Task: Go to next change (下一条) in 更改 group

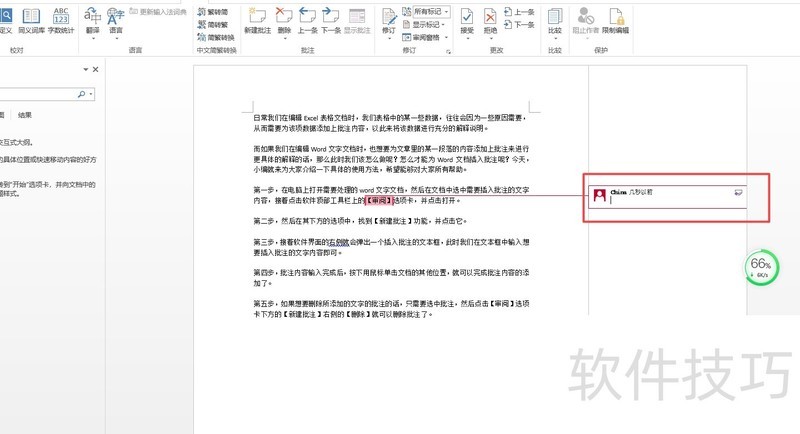Action: [x=519, y=24]
